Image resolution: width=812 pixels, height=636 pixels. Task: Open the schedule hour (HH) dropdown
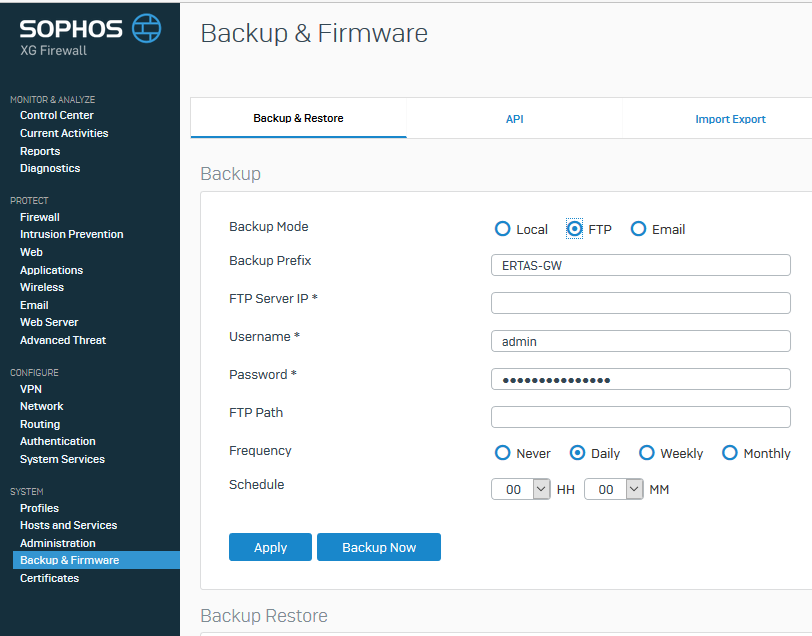pyautogui.click(x=520, y=489)
